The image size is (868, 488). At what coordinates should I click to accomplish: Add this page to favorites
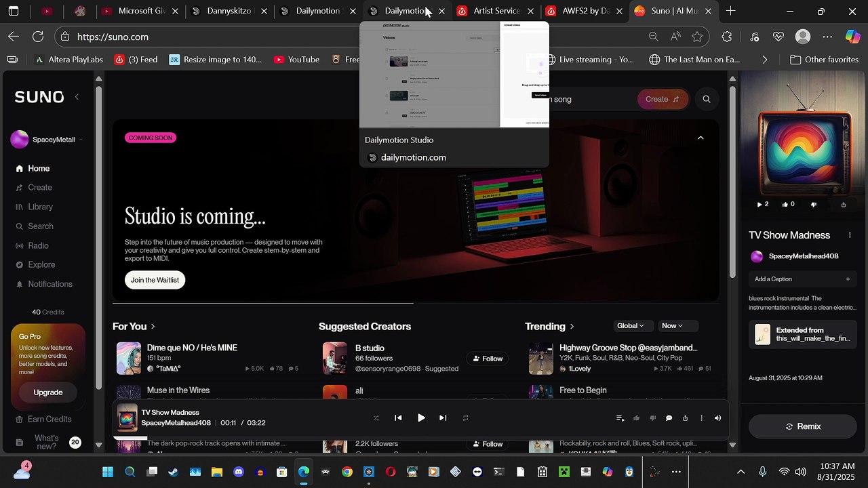[x=697, y=37]
